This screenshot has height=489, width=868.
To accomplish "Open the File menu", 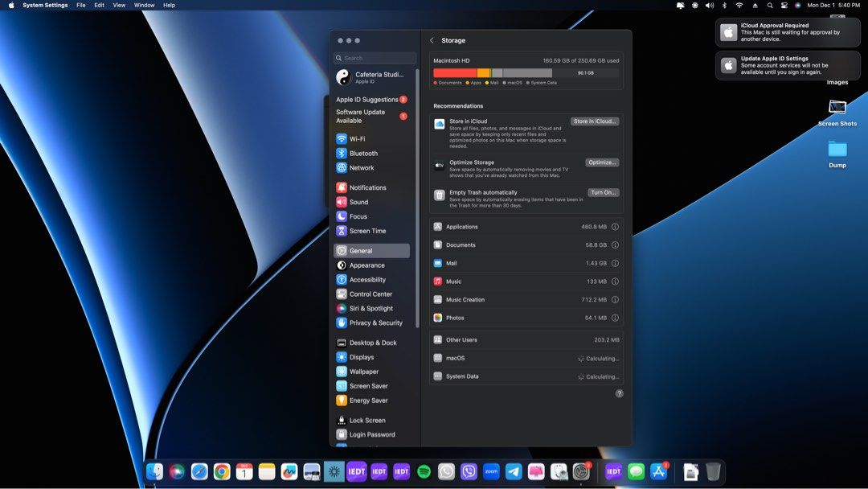I will 81,5.
